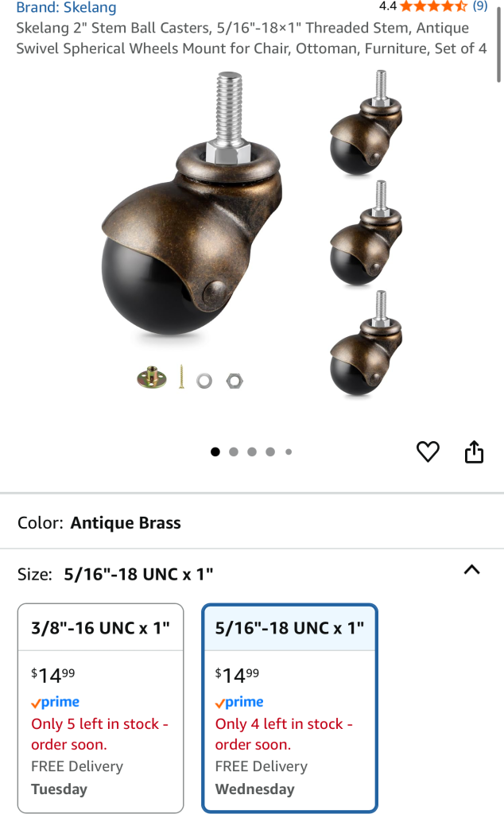Select the first image carousel dot
Screen dimensions: 504x814
pos(215,452)
